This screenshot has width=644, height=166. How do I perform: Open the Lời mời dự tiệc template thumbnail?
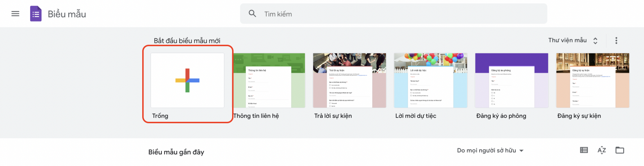431,80
